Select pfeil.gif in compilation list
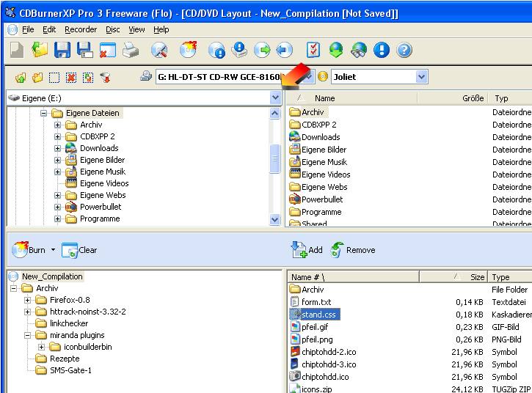 [x=315, y=327]
